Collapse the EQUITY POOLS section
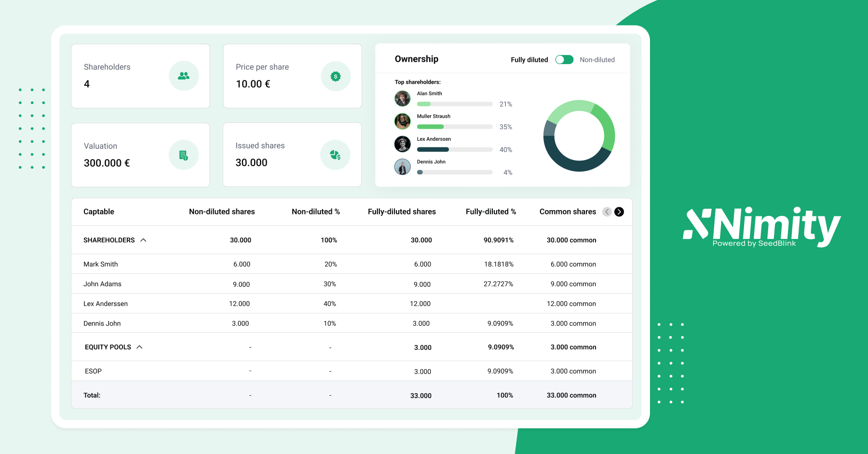Viewport: 868px width, 454px height. (139, 347)
